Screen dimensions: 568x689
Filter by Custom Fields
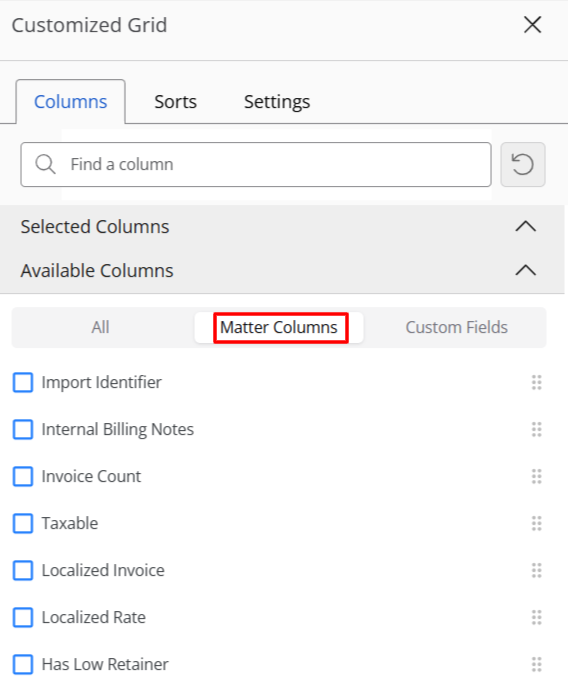(x=456, y=327)
